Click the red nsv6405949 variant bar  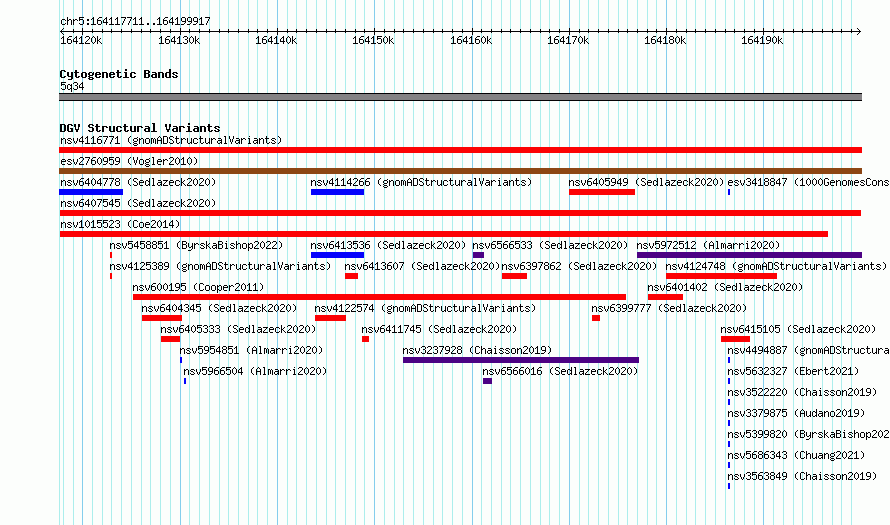(x=602, y=192)
